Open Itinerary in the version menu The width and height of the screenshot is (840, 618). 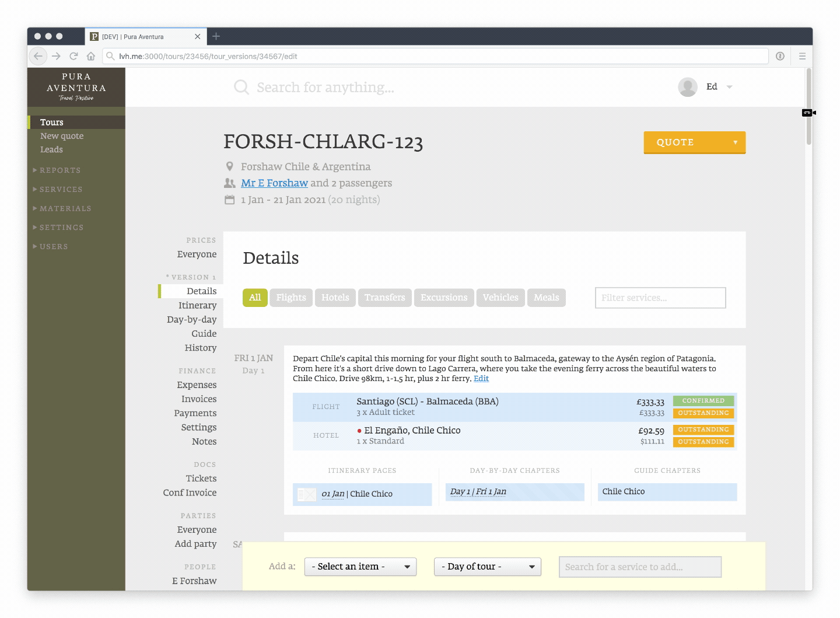tap(197, 305)
